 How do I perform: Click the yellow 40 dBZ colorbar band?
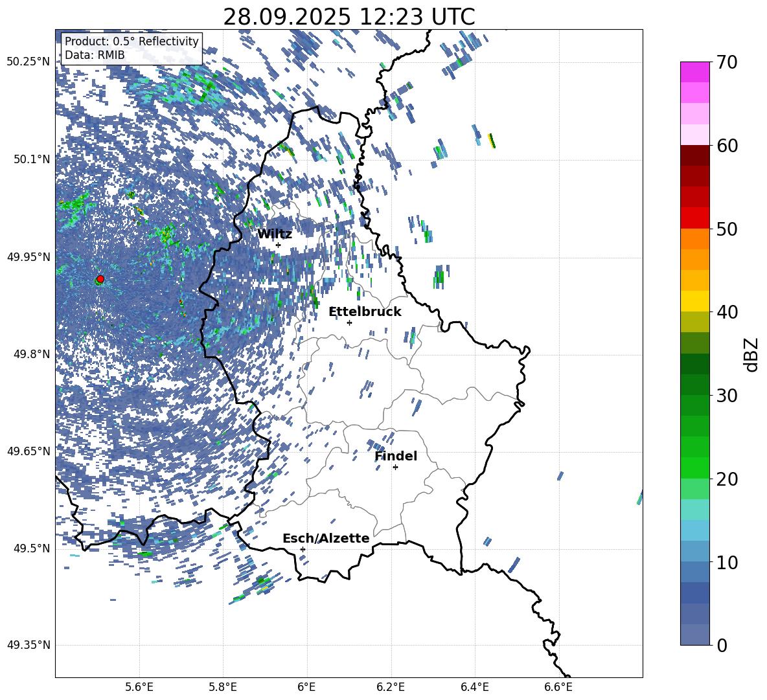tap(694, 301)
